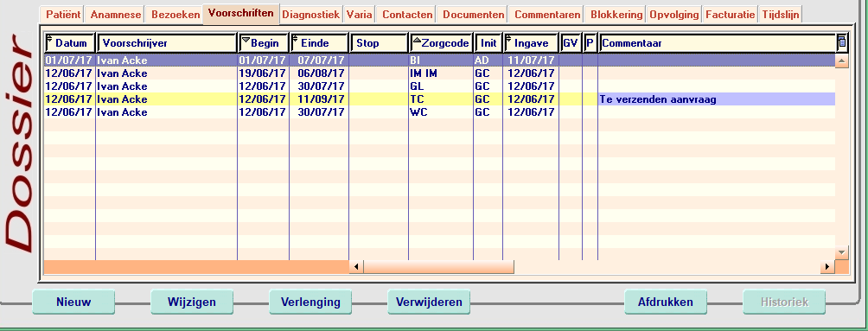868x331 pixels.
Task: Switch to the Anamnese tab
Action: pyautogui.click(x=116, y=15)
